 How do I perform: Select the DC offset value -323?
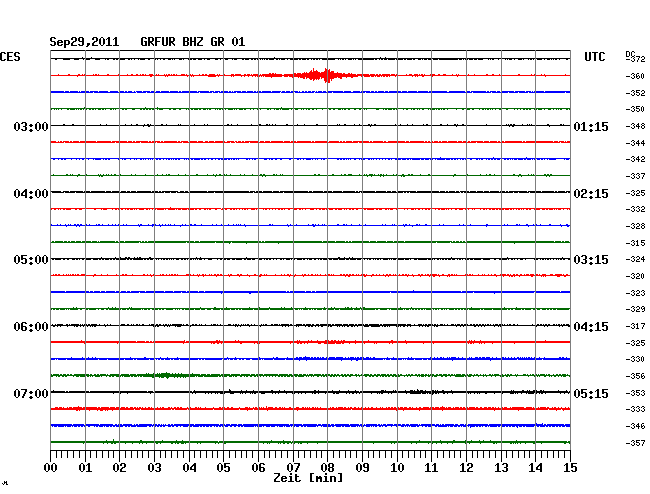pyautogui.click(x=635, y=293)
